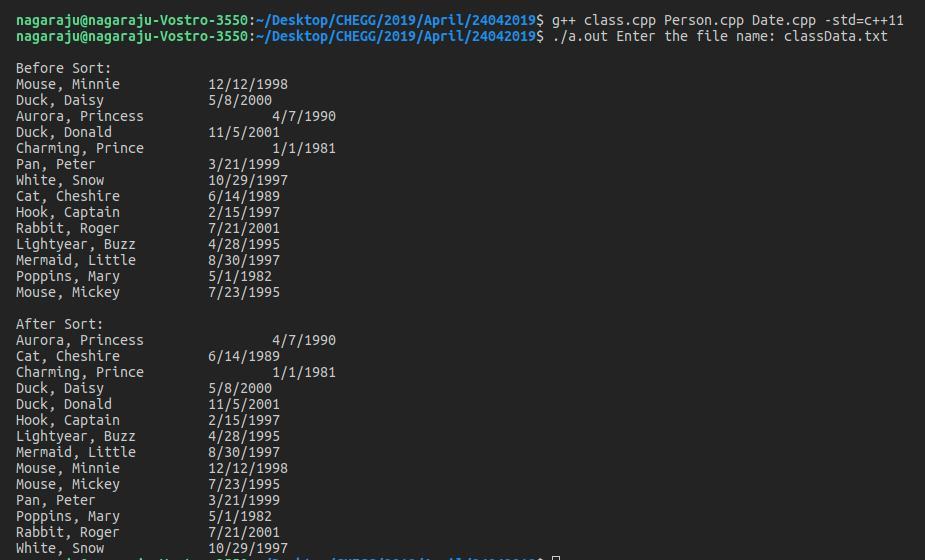Select 'Aurora, Princess' in After Sort list
The image size is (925, 560).
(80, 340)
